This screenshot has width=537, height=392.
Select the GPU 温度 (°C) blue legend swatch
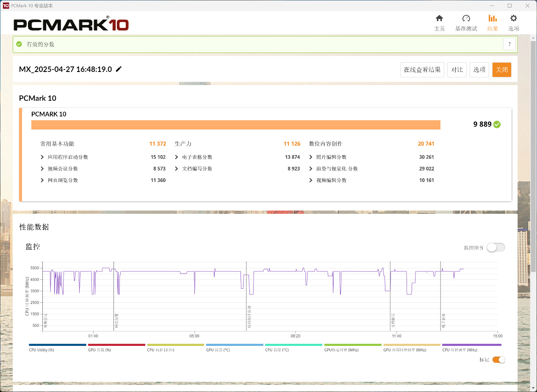[235, 345]
